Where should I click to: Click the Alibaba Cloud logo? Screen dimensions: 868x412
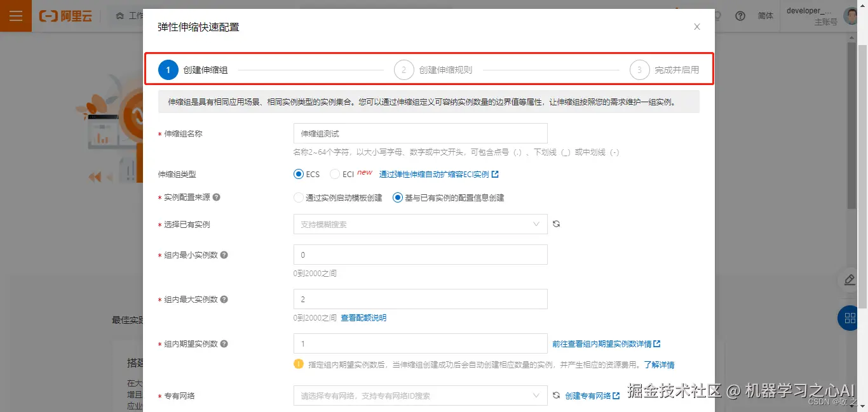[x=65, y=16]
